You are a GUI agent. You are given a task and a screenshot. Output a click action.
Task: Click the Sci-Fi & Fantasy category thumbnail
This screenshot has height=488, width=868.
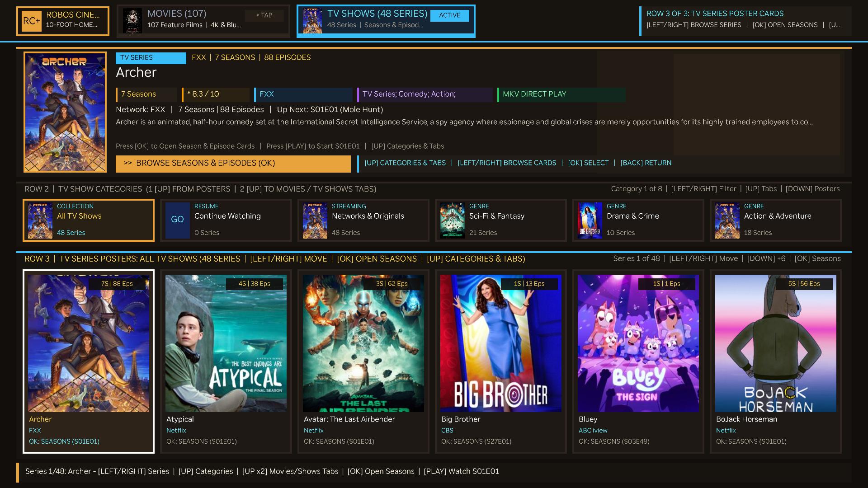(x=453, y=220)
